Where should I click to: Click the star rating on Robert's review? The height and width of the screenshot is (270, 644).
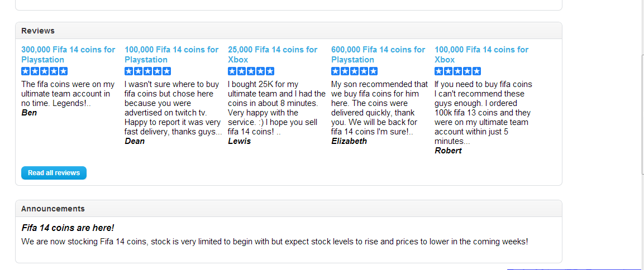[x=457, y=71]
